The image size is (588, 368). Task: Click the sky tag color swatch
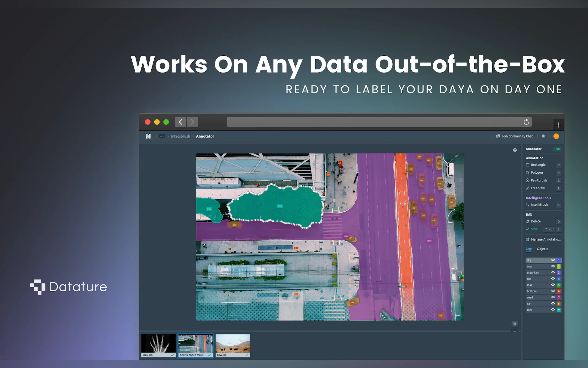point(559,260)
